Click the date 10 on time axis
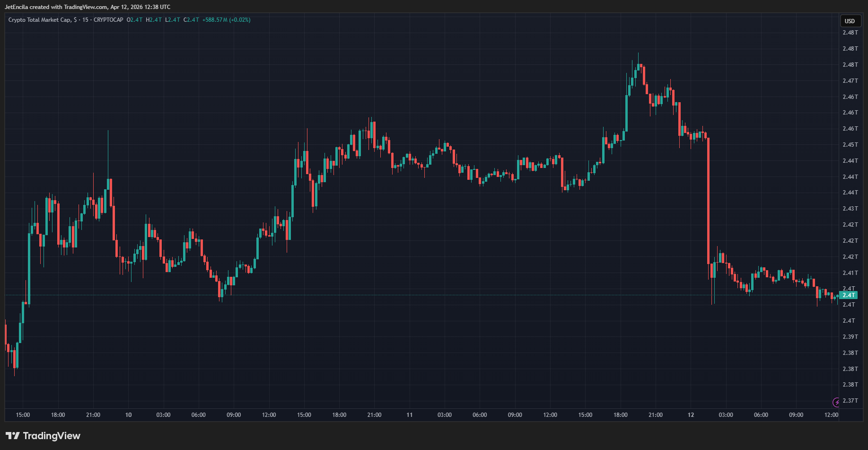Viewport: 868px width, 450px height. (x=128, y=415)
